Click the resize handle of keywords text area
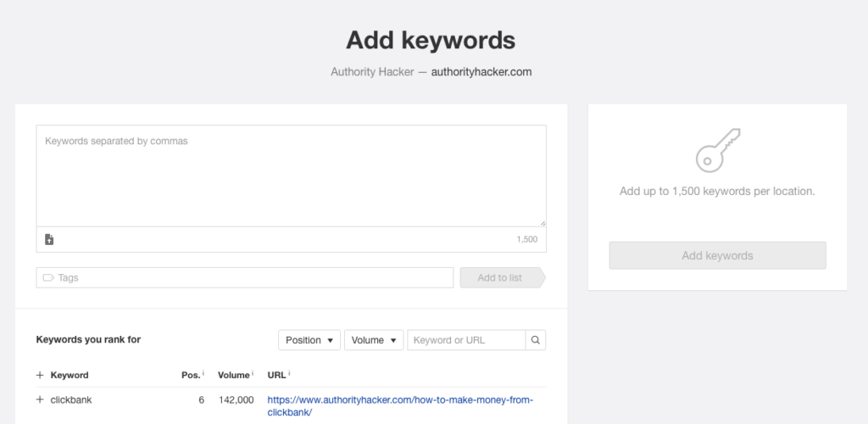Image resolution: width=868 pixels, height=424 pixels. point(542,223)
